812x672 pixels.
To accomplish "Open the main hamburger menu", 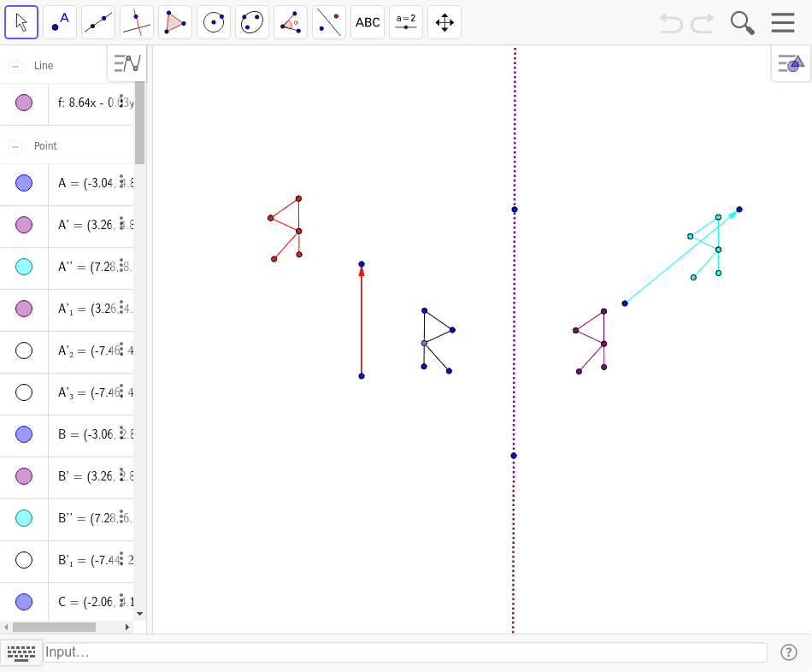I will tap(782, 23).
